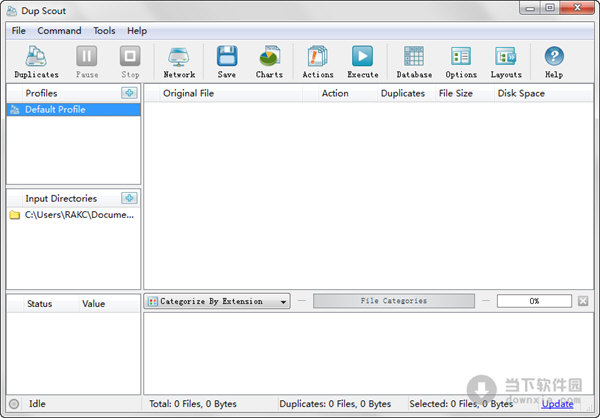Select Default Profile in the Profiles list

click(x=73, y=109)
